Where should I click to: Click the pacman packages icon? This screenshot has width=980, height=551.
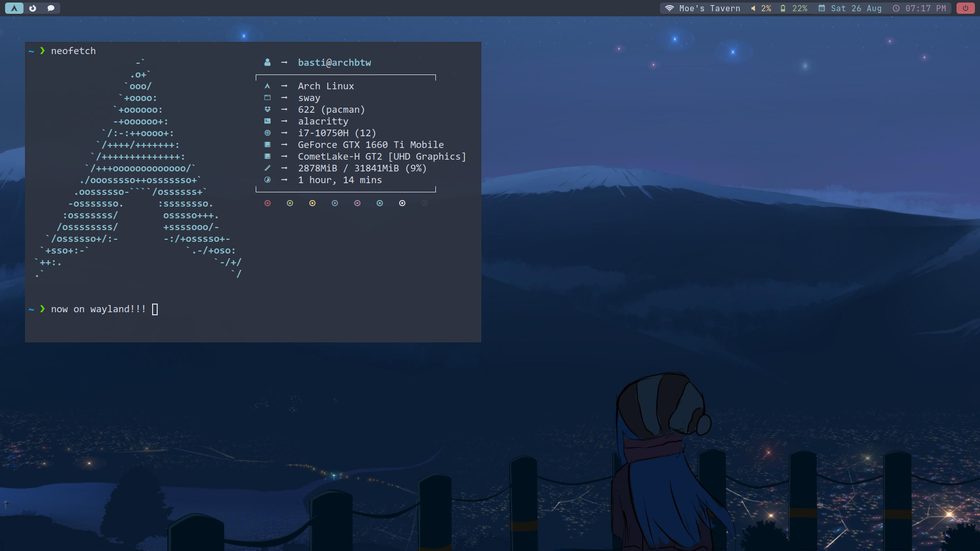(267, 109)
